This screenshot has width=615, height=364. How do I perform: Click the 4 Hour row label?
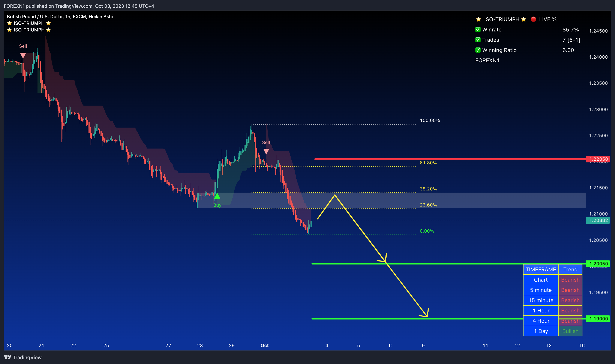pyautogui.click(x=541, y=321)
